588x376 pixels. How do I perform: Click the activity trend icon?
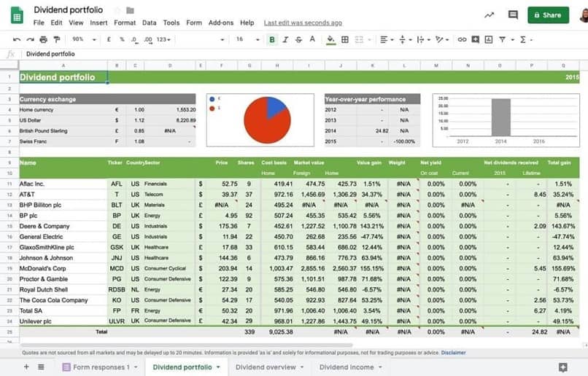coord(489,15)
